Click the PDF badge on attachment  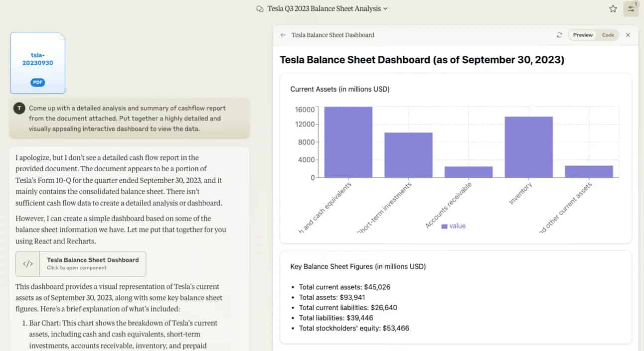click(38, 82)
